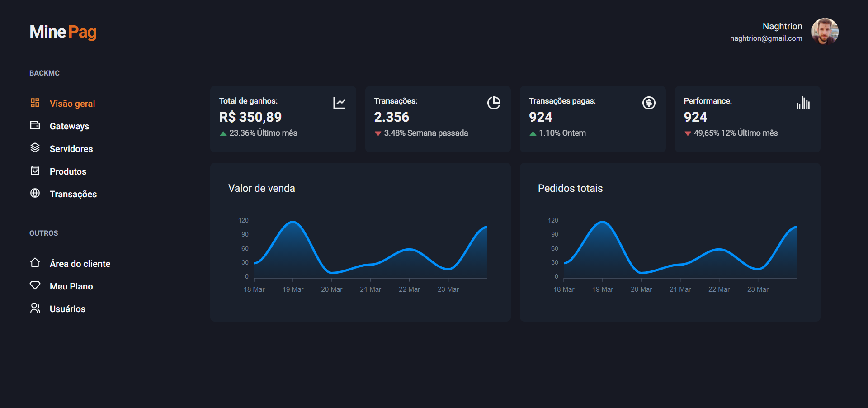868x408 pixels.
Task: Click the bar chart icon in Performance card
Action: point(803,103)
